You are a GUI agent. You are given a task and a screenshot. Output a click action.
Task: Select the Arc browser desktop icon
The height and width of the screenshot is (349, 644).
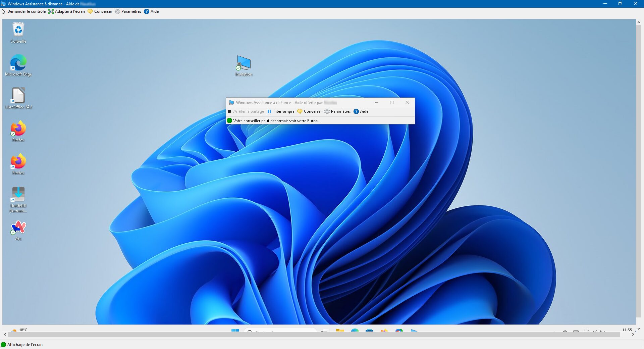(18, 231)
